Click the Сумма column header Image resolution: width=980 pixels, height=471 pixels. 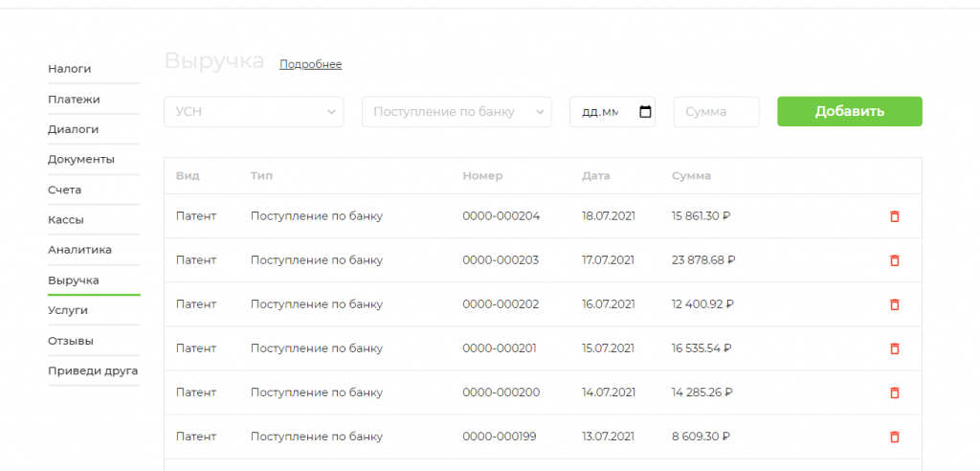[x=691, y=176]
